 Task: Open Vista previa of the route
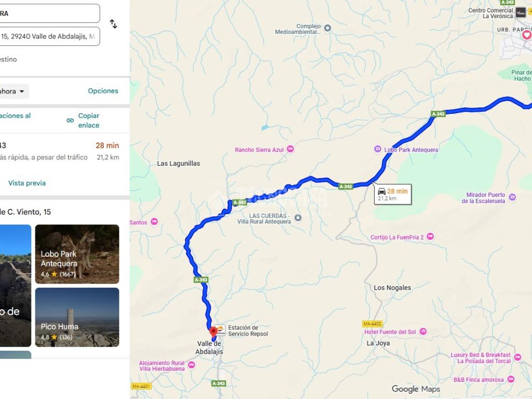coord(27,183)
